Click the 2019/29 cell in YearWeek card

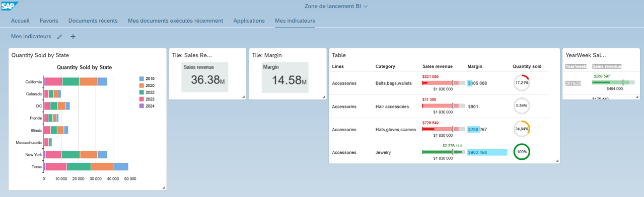[573, 83]
